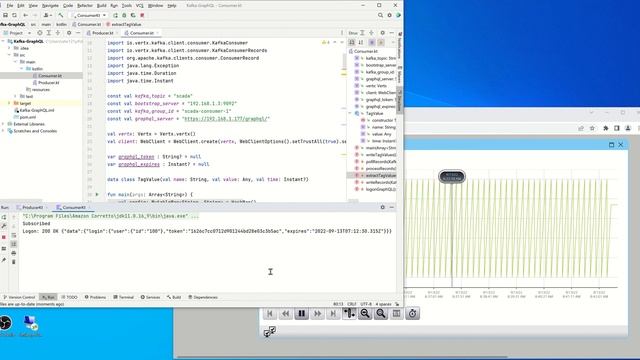Open the Terminal tool window
The height and width of the screenshot is (360, 640).
tap(124, 297)
